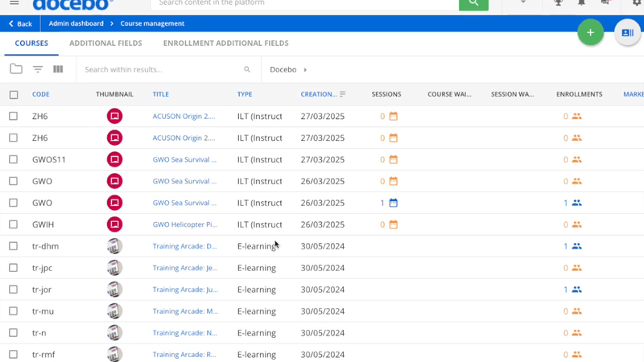Open sessions calendar for GWIH row
644x362 pixels.
393,224
